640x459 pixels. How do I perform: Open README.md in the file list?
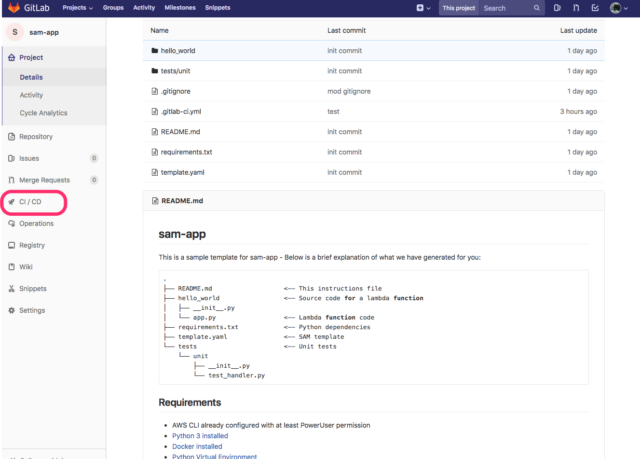[180, 132]
